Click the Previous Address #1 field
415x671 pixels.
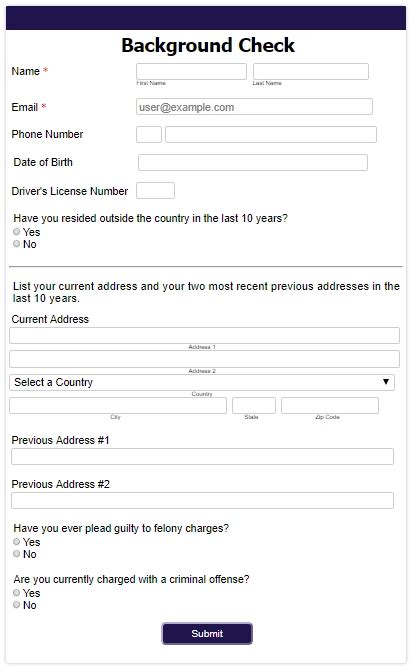(x=202, y=457)
